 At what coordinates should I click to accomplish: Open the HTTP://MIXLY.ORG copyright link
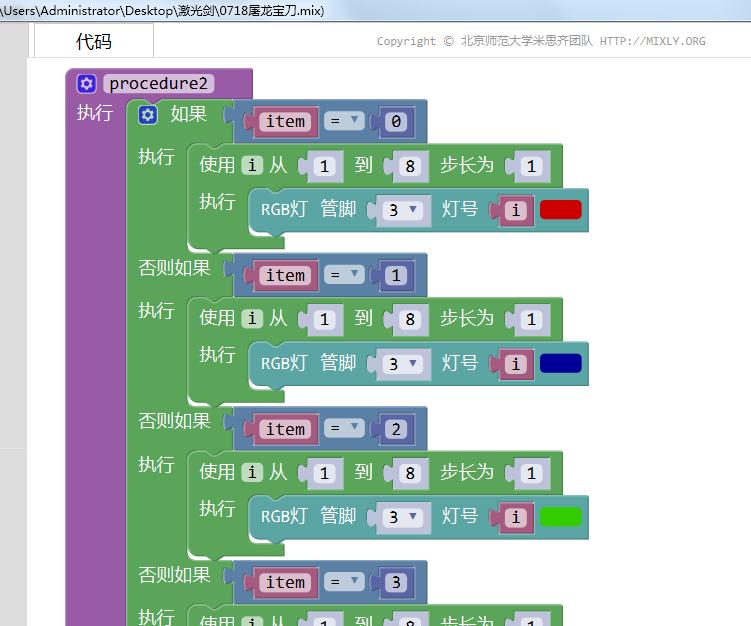click(652, 41)
